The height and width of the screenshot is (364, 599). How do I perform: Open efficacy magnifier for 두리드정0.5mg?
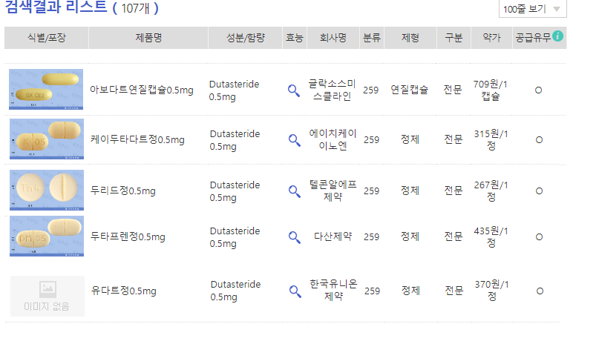tap(295, 191)
